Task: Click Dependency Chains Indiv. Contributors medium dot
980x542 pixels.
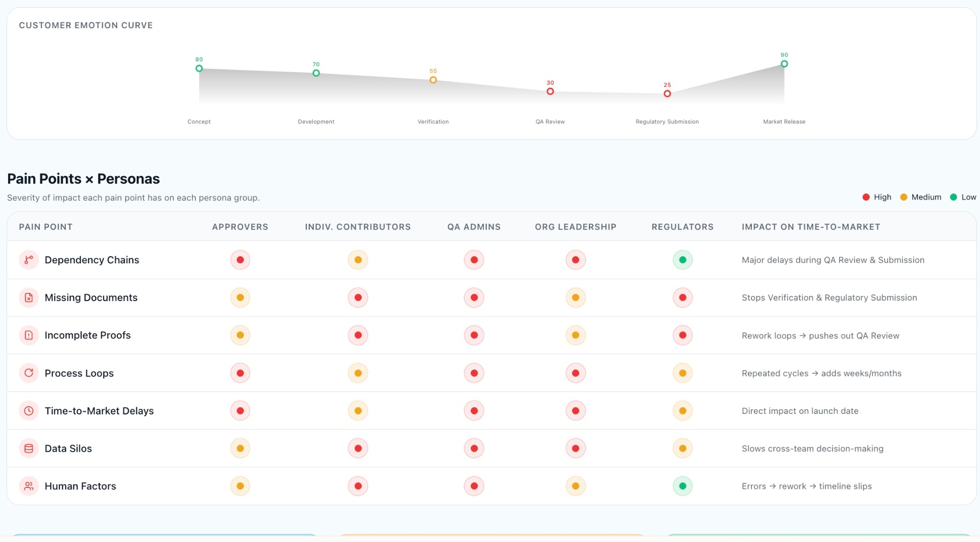Action: click(x=358, y=260)
